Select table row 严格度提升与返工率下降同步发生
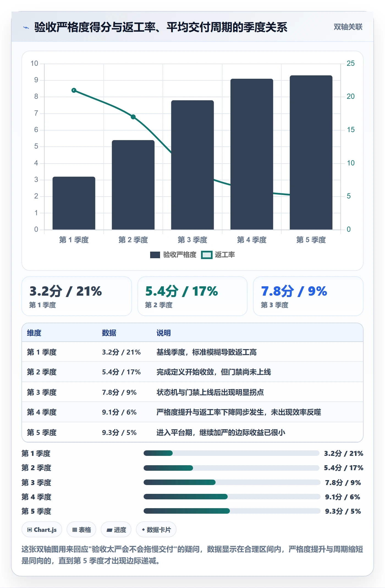Viewport: 385px width, 588px height. click(193, 412)
